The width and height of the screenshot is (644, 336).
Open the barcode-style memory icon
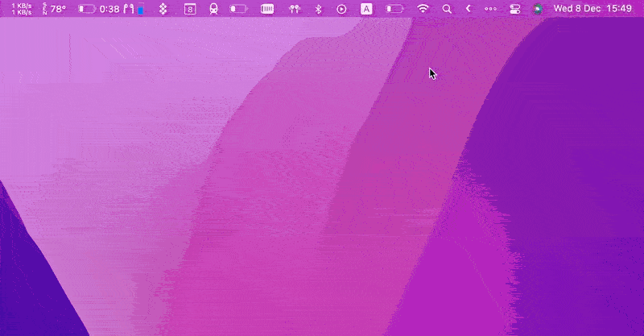pos(267,9)
